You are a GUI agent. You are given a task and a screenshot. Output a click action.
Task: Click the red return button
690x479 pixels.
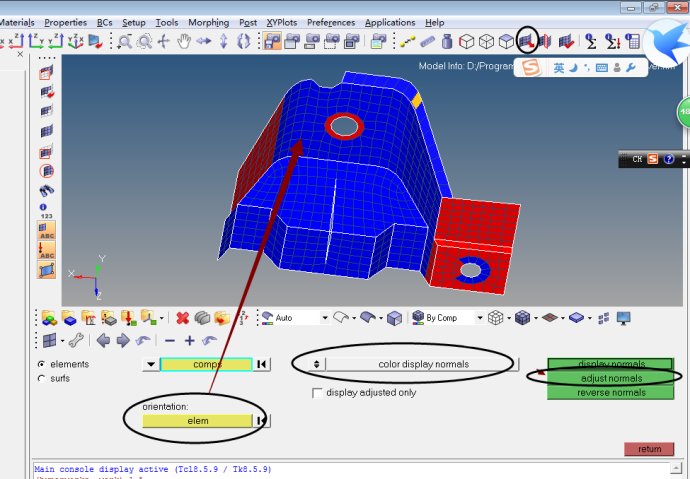[649, 449]
